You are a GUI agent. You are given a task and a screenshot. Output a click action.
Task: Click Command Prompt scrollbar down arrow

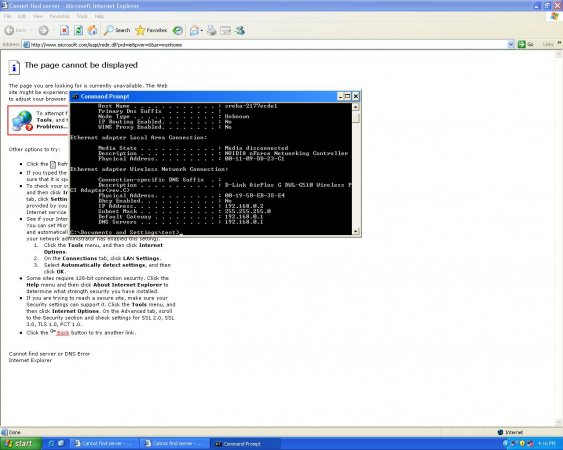click(x=355, y=231)
